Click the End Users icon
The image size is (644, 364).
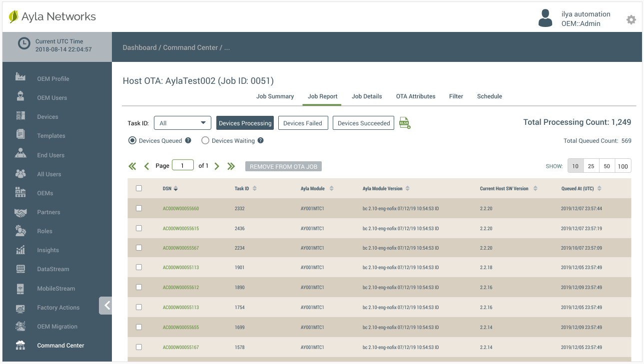(x=20, y=154)
